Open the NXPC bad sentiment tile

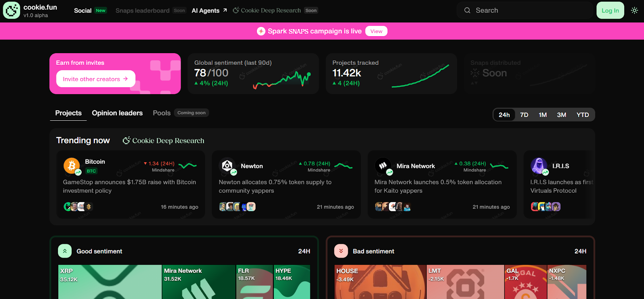[567, 282]
